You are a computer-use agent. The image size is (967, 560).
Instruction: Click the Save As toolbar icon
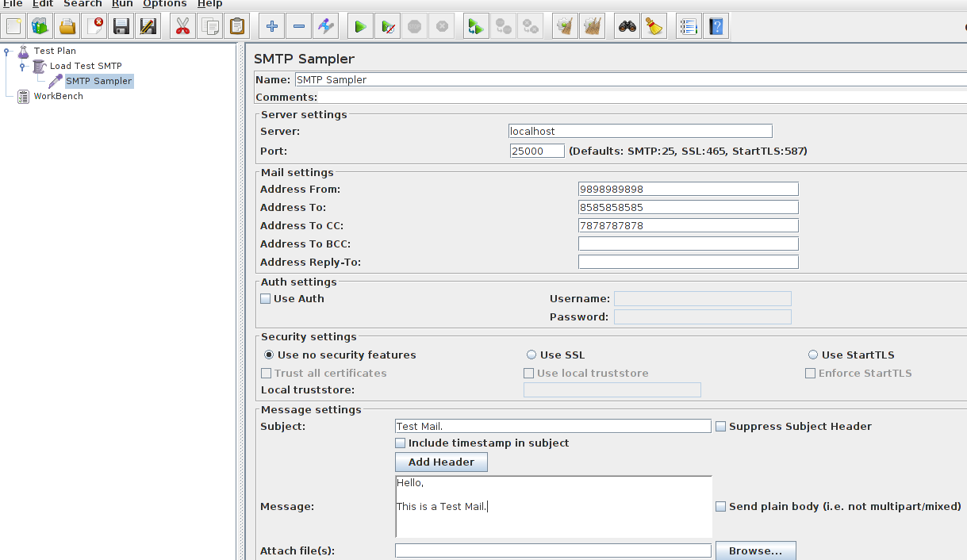point(148,26)
